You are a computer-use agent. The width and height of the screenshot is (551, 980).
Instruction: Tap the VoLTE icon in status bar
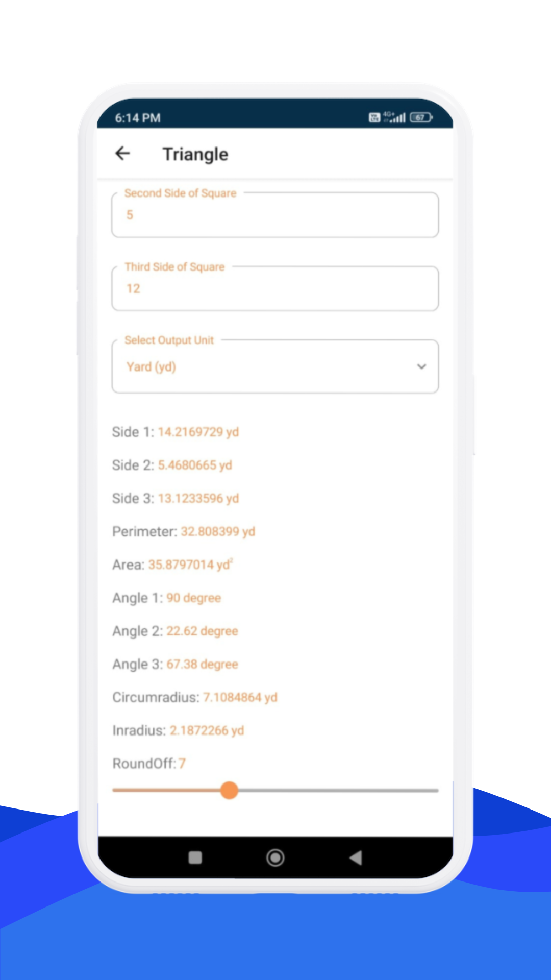tap(374, 118)
